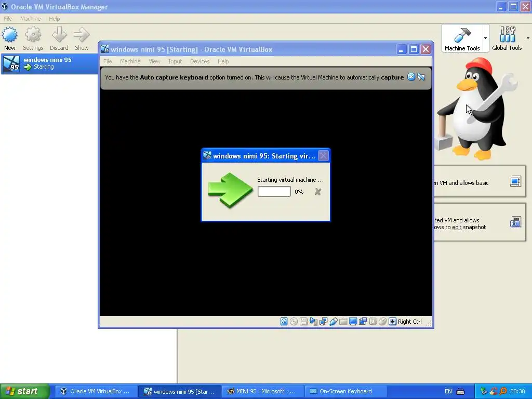Click the mouse integration status icon

click(x=382, y=321)
